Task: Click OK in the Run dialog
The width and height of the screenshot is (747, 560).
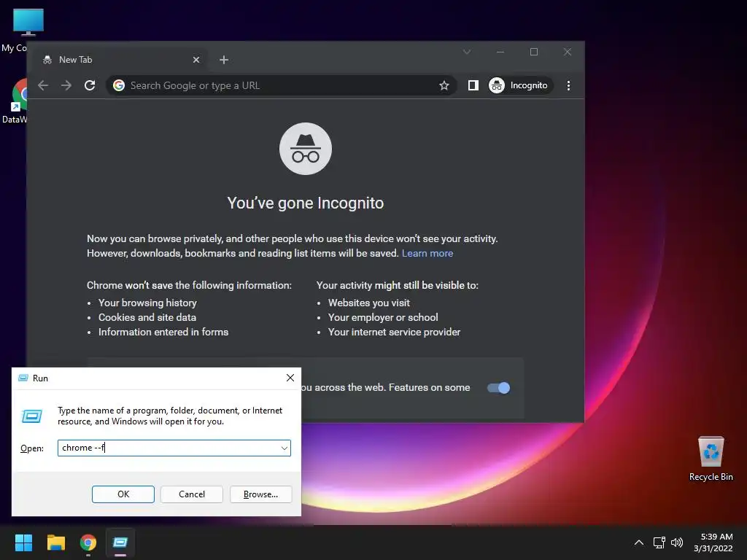Action: coord(123,494)
